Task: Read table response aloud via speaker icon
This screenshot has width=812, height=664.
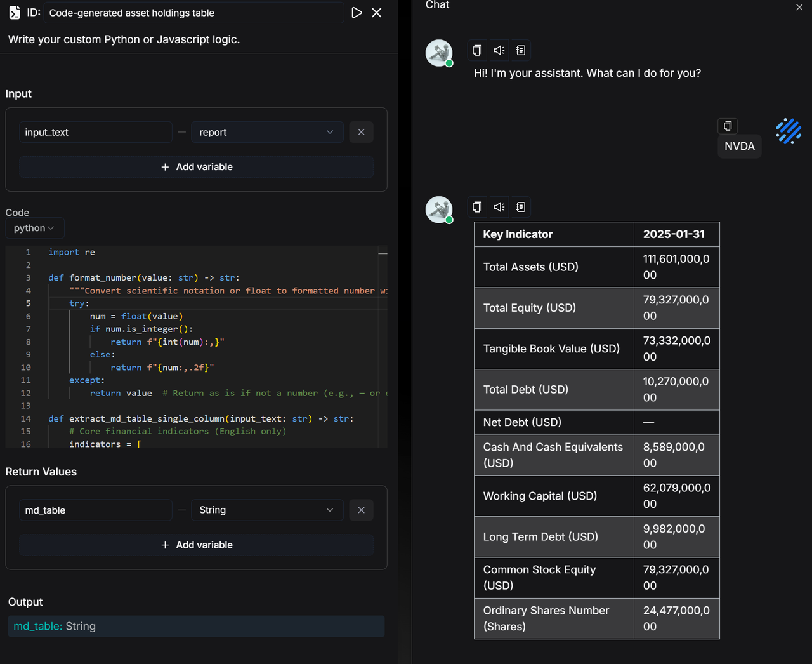Action: (x=499, y=207)
